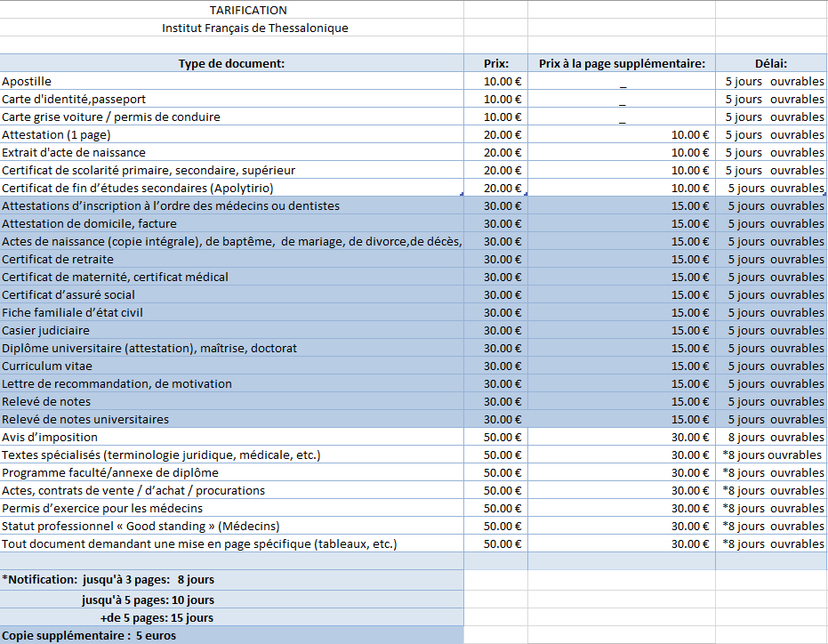Click the 'Copie supplémentaire : 5 euros' cell
Viewport: 828px width, 644px height.
89,635
